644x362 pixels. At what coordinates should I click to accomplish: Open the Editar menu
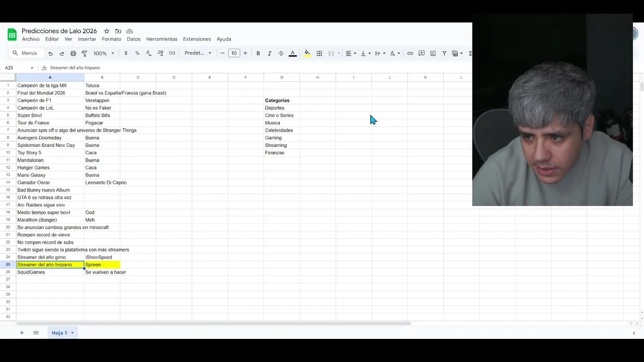(x=52, y=39)
